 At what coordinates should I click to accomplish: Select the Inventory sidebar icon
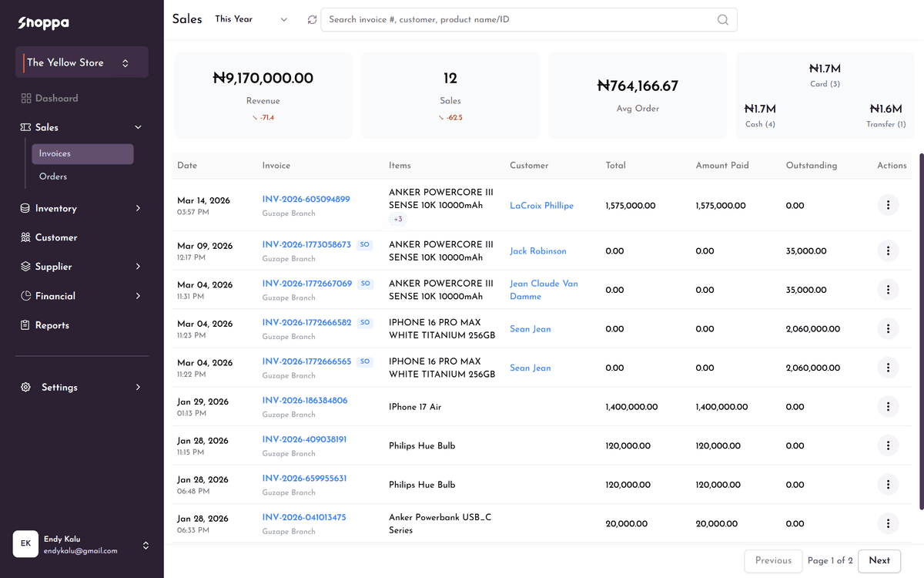[26, 208]
